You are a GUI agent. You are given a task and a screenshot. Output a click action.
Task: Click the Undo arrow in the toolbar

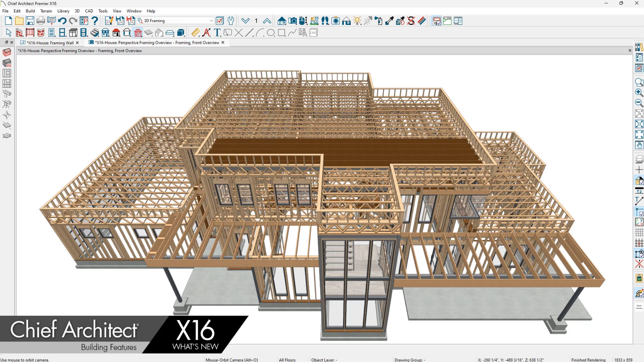pyautogui.click(x=62, y=21)
